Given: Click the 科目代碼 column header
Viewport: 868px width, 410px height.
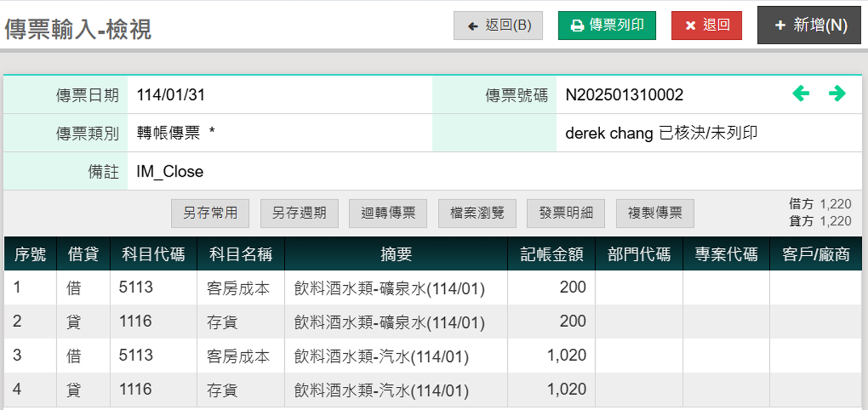Looking at the screenshot, I should (153, 254).
